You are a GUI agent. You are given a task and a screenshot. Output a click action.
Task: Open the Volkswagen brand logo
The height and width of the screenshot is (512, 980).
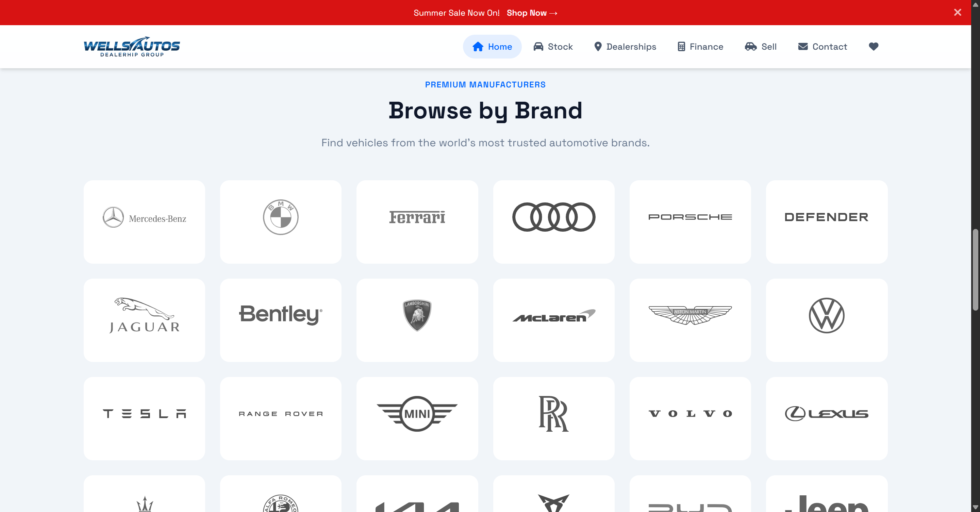point(827,315)
